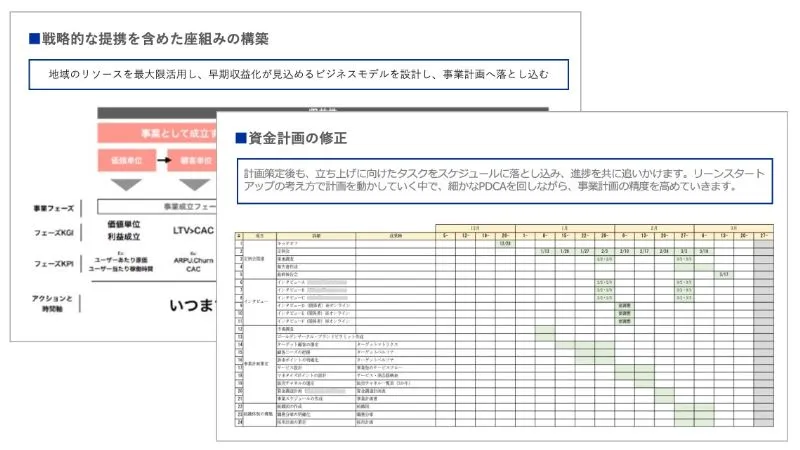
Task: Click the KGI text 利益成立
Action: click(x=123, y=237)
